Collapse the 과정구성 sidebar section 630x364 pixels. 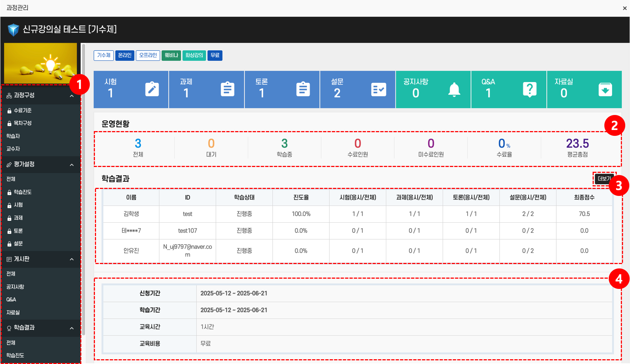point(72,96)
